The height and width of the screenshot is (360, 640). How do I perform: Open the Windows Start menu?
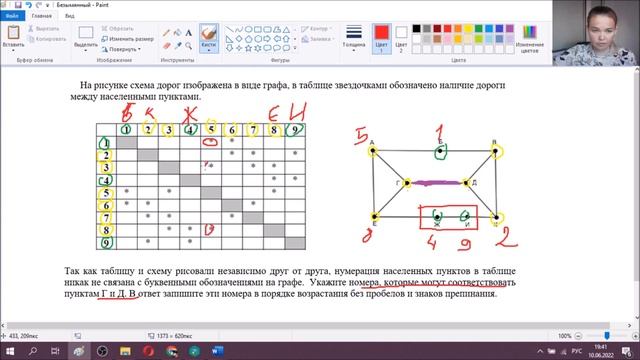pos(9,351)
